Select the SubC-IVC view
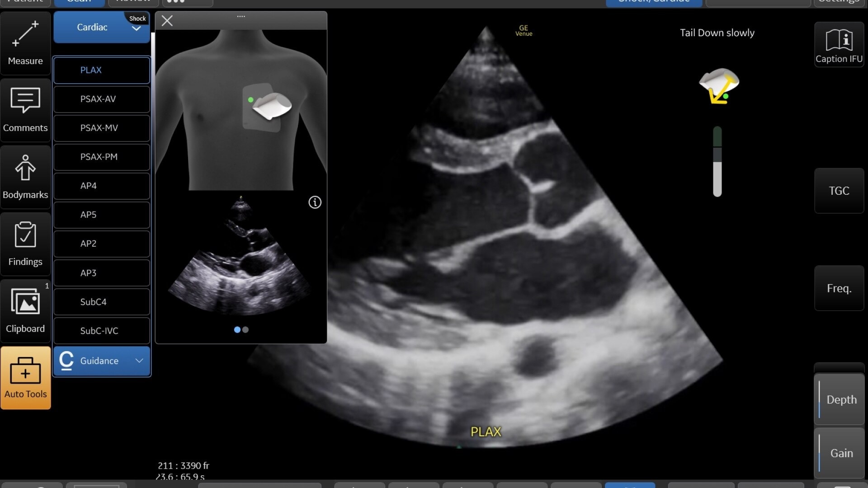This screenshot has width=868, height=488. [x=102, y=331]
